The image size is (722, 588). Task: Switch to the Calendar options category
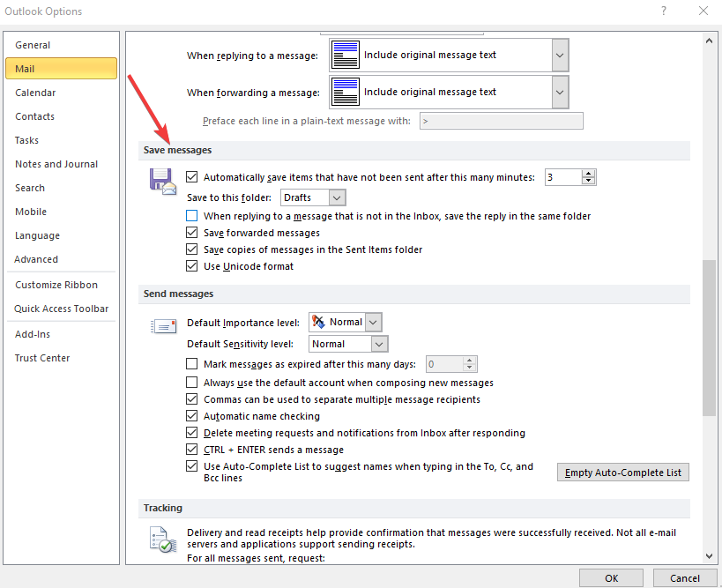[x=35, y=93]
